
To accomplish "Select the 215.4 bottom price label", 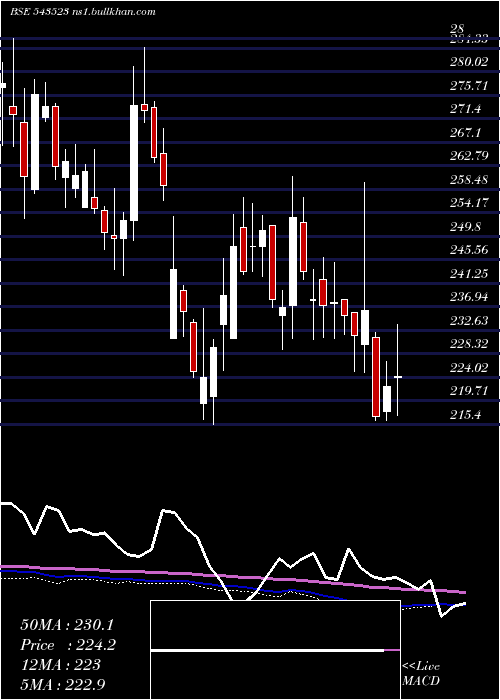I will point(466,415).
